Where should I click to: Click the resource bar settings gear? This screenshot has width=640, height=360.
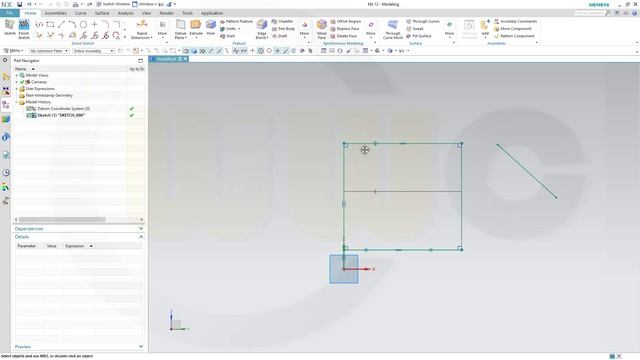click(5, 60)
